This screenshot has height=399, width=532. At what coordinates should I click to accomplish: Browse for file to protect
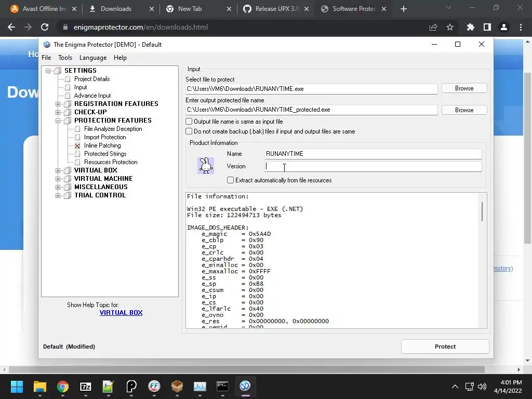(x=464, y=88)
